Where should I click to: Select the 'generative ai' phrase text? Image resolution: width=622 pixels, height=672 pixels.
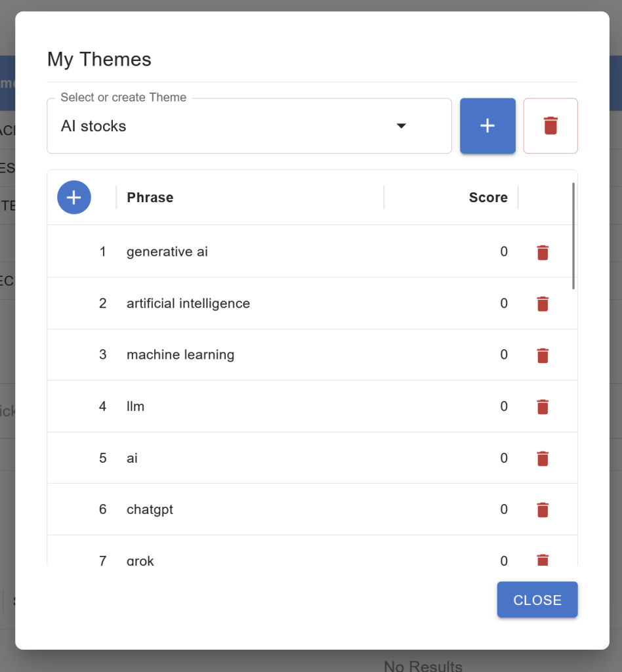pyautogui.click(x=167, y=252)
